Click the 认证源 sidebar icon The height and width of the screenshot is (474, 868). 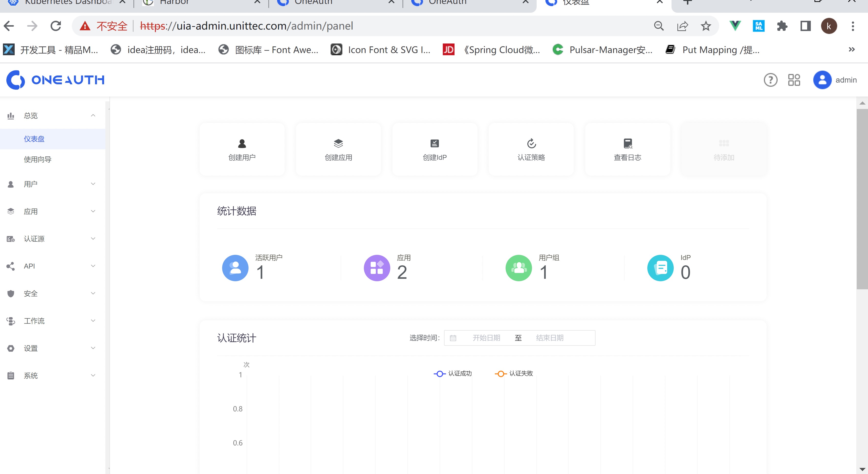11,239
